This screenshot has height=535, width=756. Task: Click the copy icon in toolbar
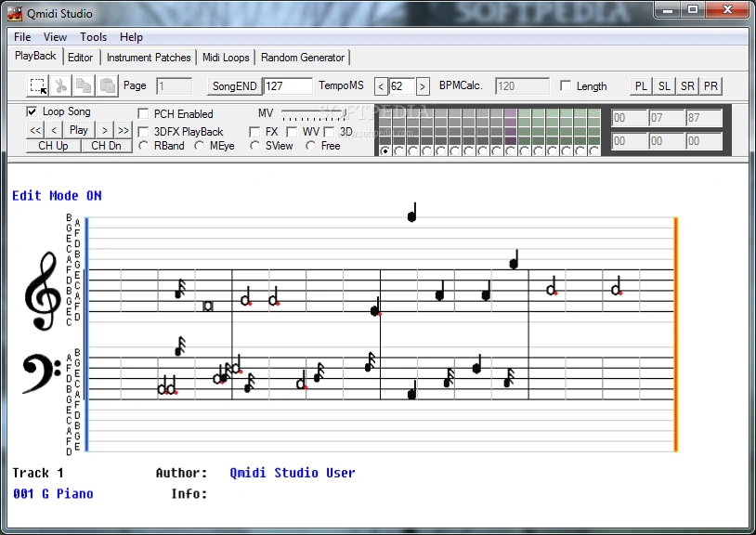[85, 86]
